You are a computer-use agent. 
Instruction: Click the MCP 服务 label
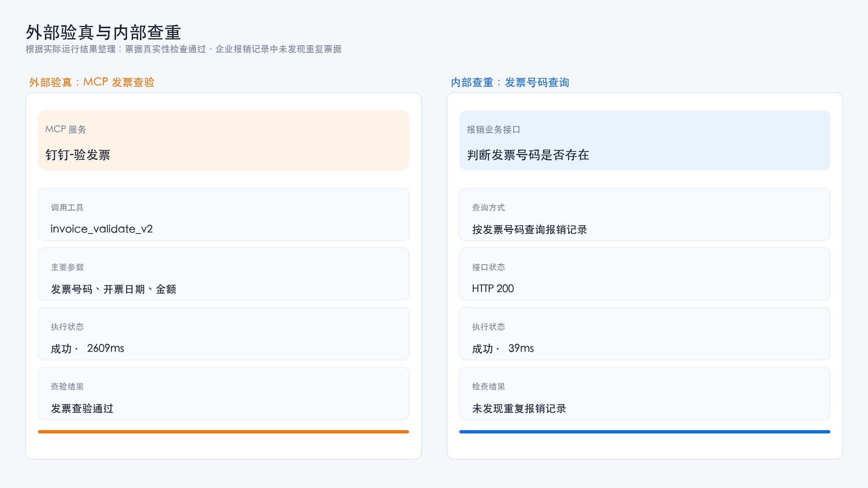click(x=66, y=129)
